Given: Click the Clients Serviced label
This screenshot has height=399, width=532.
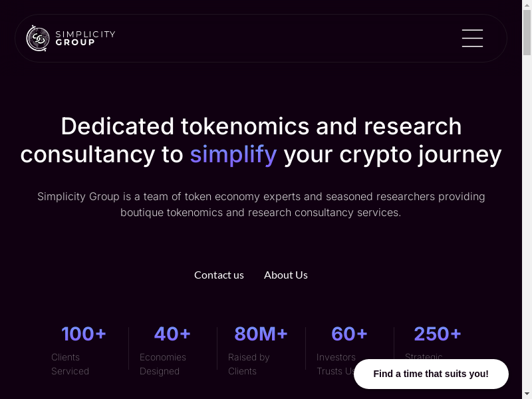Looking at the screenshot, I should tap(70, 364).
